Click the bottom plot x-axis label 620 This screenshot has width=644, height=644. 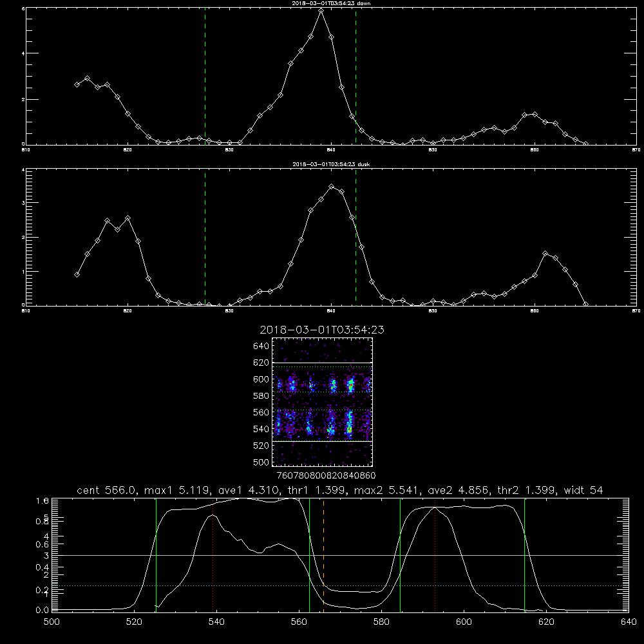546,622
